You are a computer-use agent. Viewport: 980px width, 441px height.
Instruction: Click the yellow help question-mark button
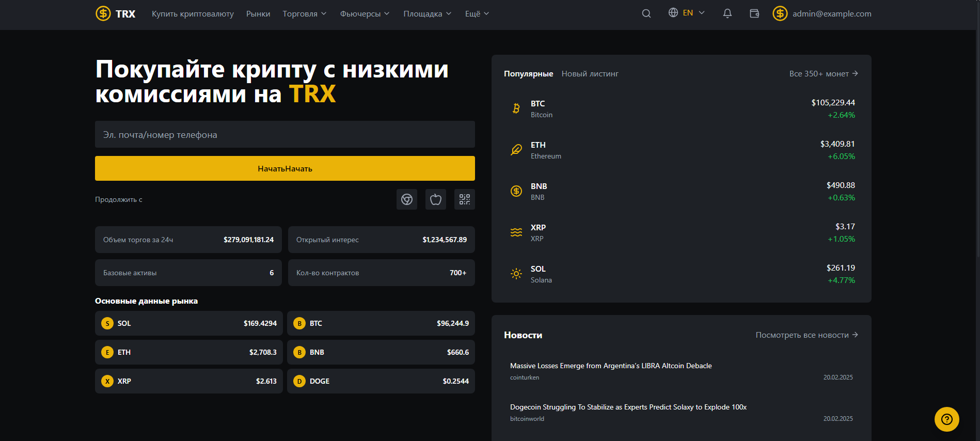click(946, 419)
